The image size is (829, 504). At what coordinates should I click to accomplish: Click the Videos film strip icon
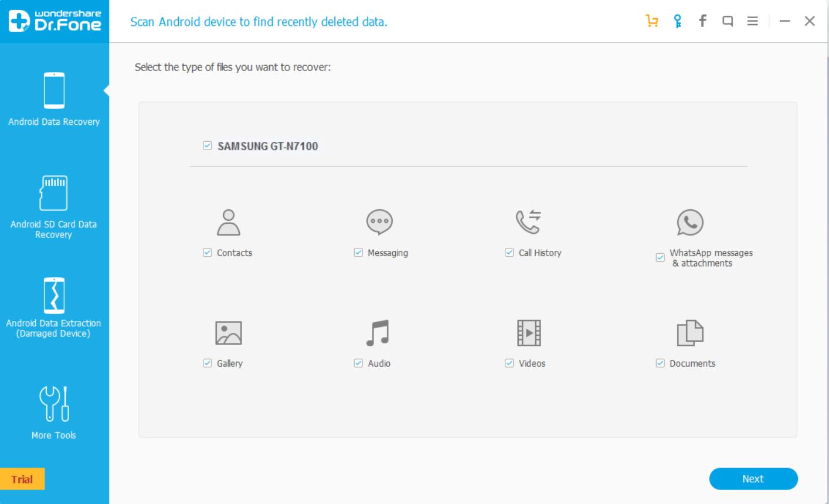529,333
